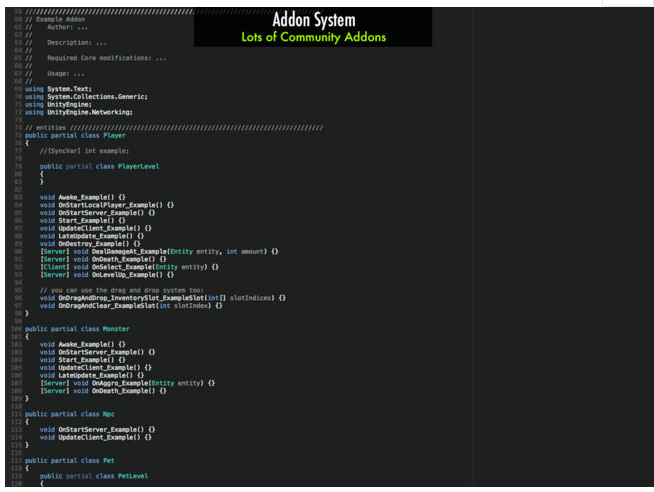Screen dimensions: 654x492
Task: Click 'public partial class Pet' declaration
Action: tap(70, 461)
